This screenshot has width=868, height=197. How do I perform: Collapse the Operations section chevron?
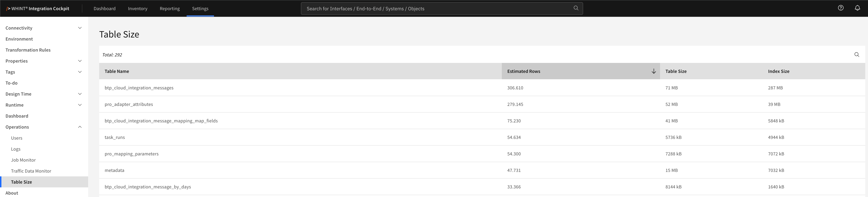tap(80, 127)
